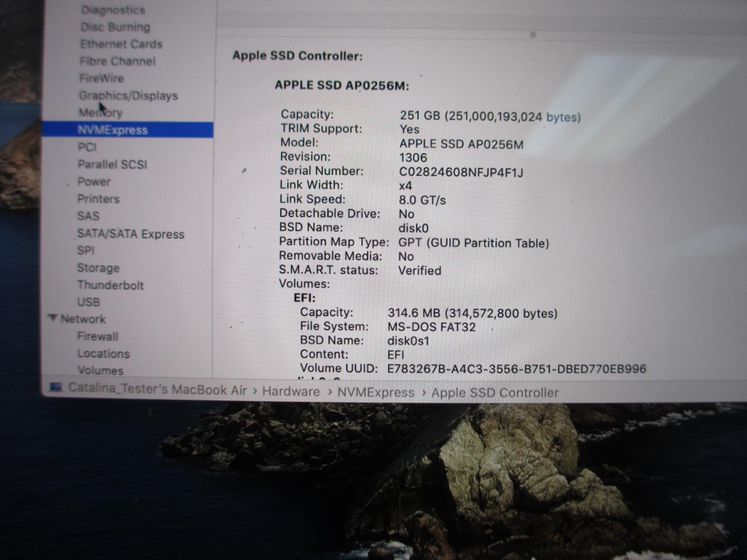Screen dimensions: 747x560
Task: Select Graphics/Displays in sidebar
Action: click(x=128, y=96)
